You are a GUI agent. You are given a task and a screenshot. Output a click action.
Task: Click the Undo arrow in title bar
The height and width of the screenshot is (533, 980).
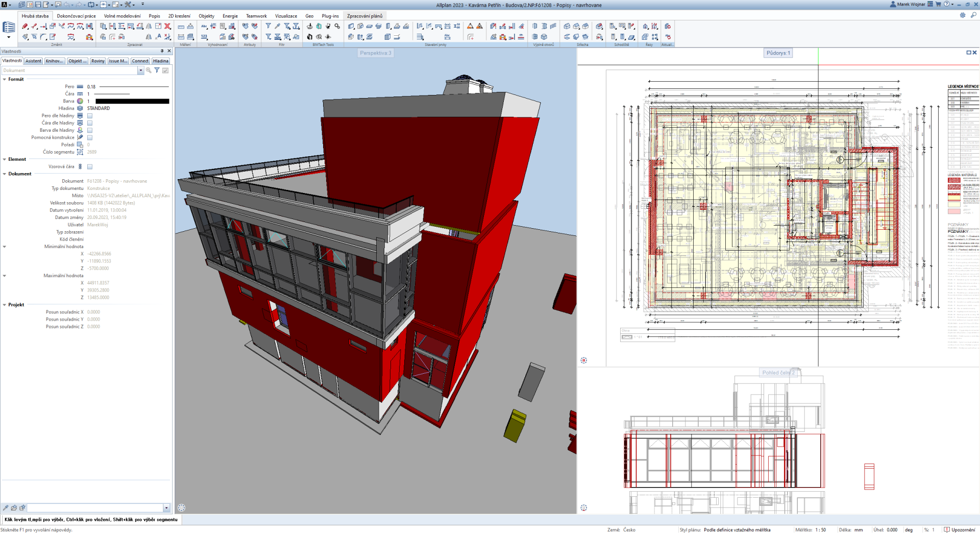click(x=67, y=5)
